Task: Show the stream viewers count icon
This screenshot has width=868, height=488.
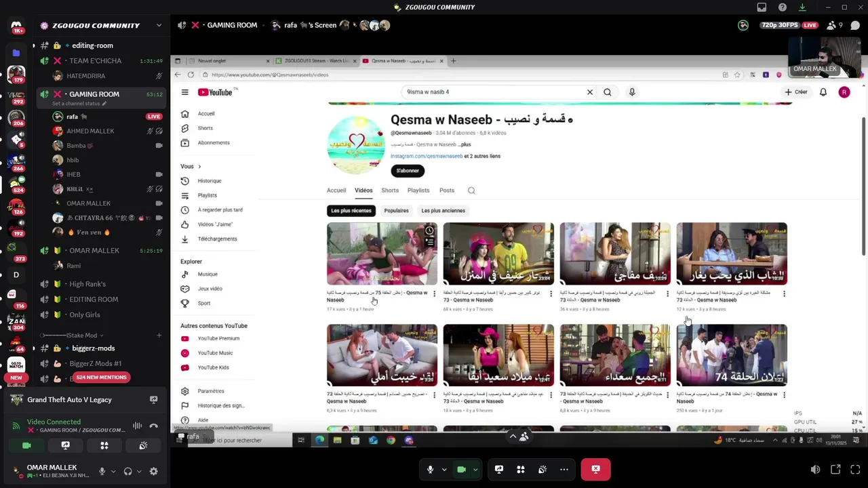Action: click(x=832, y=26)
